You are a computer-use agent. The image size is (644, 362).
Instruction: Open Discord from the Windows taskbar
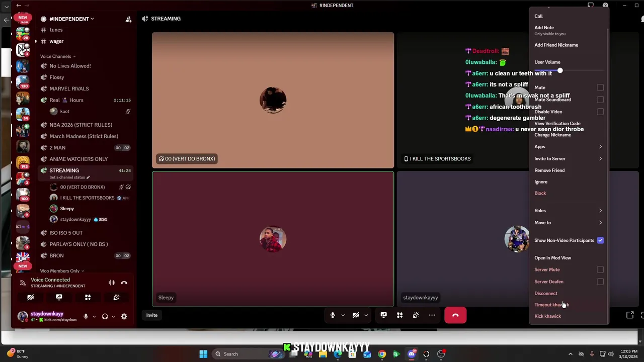point(412,354)
